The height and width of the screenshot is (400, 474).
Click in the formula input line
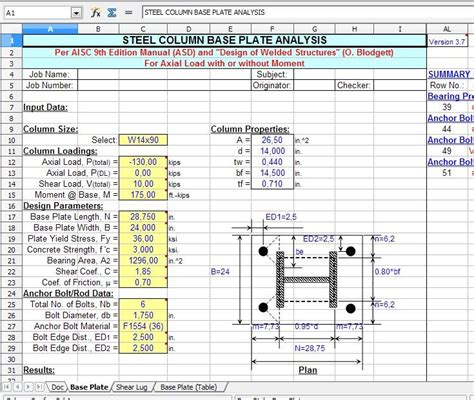[308, 13]
